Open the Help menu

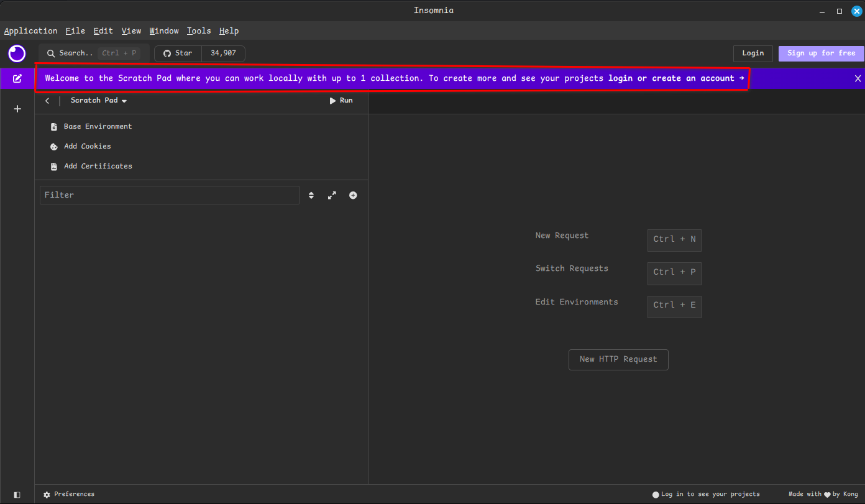click(229, 30)
